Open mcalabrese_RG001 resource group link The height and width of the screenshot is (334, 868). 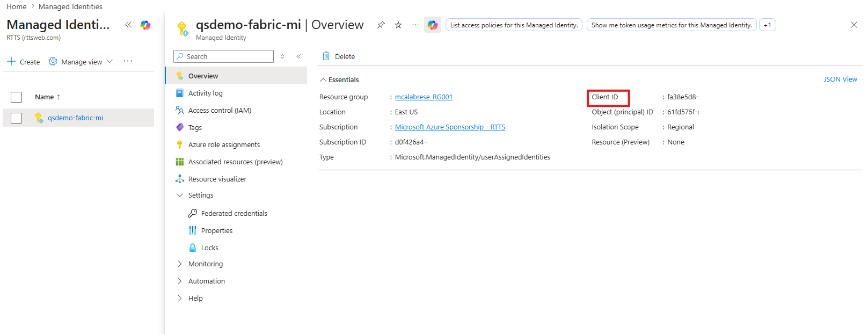(424, 97)
